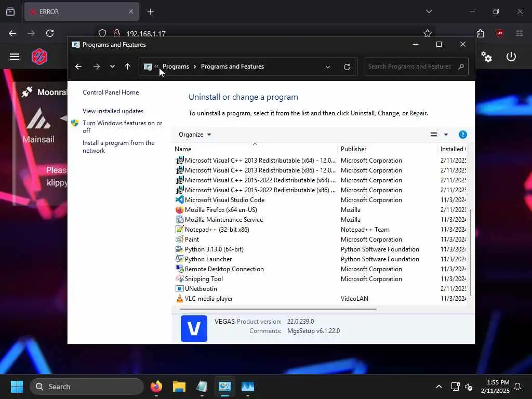Click the Programs and Features breadcrumb
Screen dimensions: 532x399
232,66
